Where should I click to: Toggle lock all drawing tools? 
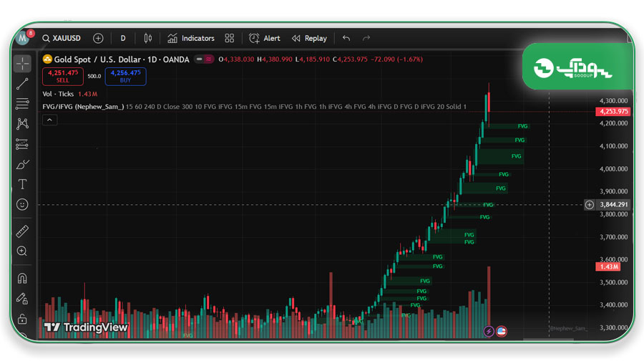[x=22, y=319]
